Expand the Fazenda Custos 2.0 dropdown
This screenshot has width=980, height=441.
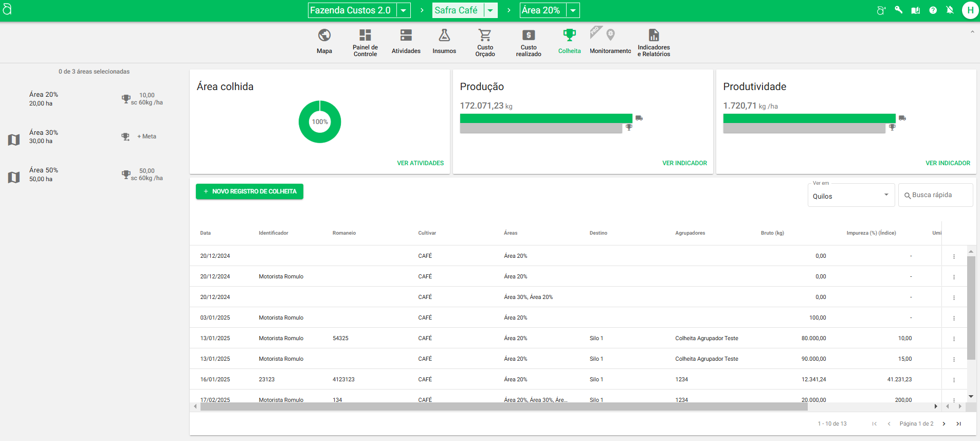click(x=404, y=10)
